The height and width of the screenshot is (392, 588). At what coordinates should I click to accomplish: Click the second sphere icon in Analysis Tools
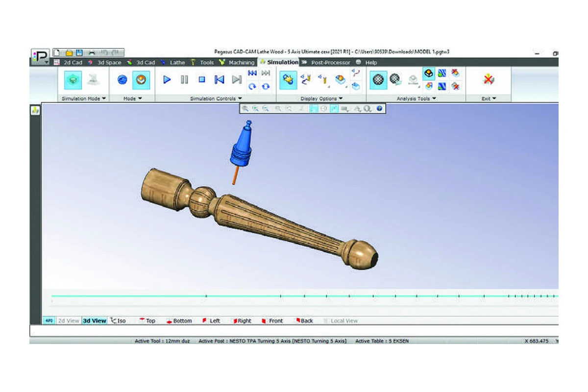[396, 79]
